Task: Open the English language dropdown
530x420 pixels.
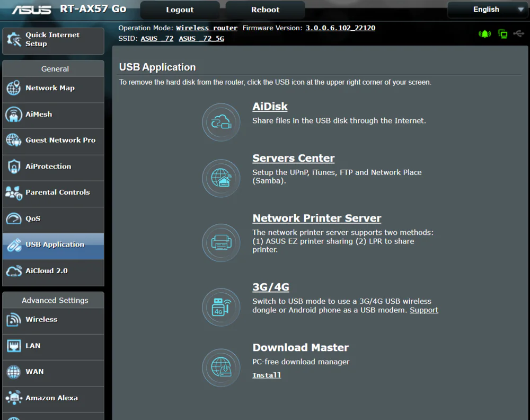Action: click(x=487, y=10)
